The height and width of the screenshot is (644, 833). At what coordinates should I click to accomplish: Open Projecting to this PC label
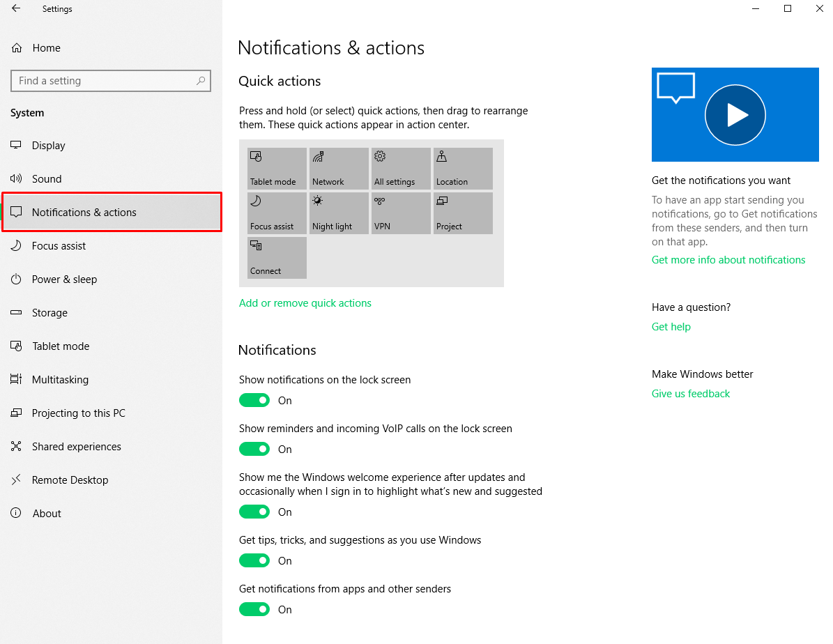79,413
